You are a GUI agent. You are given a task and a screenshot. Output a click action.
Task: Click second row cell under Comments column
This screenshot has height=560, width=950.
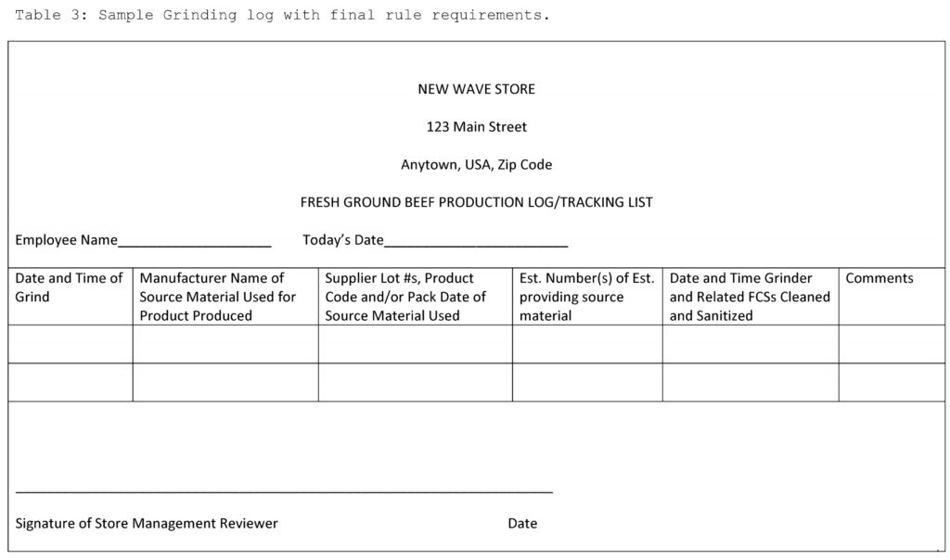892,382
